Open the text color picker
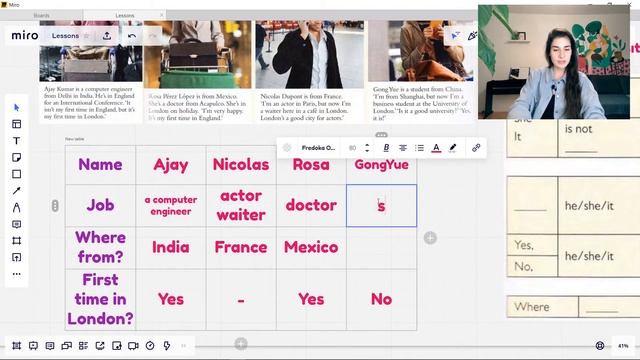 [x=436, y=148]
